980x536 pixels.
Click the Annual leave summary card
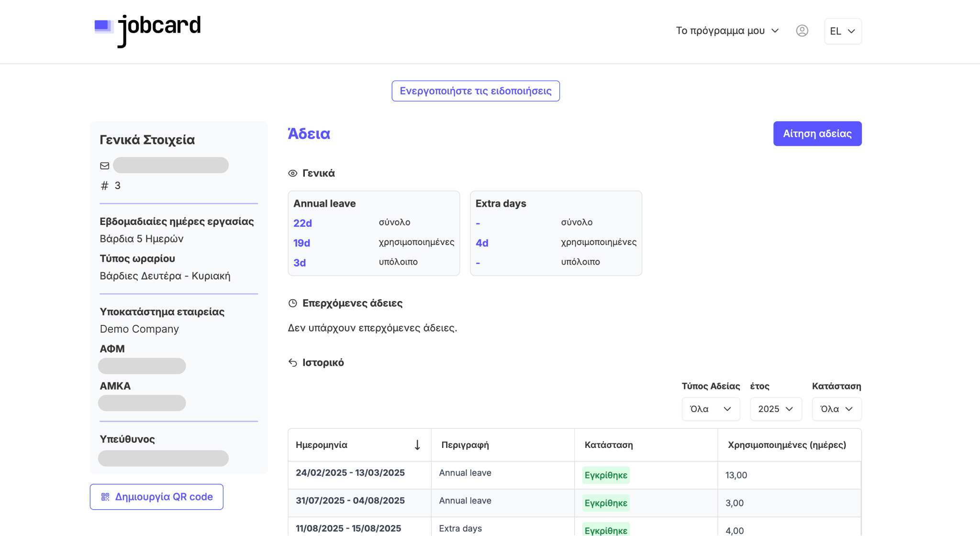[373, 233]
